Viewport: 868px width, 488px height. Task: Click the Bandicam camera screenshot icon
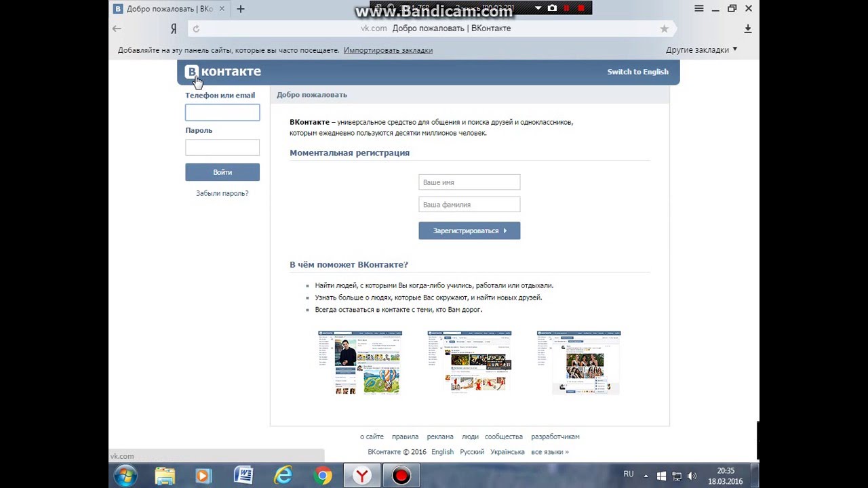[x=552, y=8]
